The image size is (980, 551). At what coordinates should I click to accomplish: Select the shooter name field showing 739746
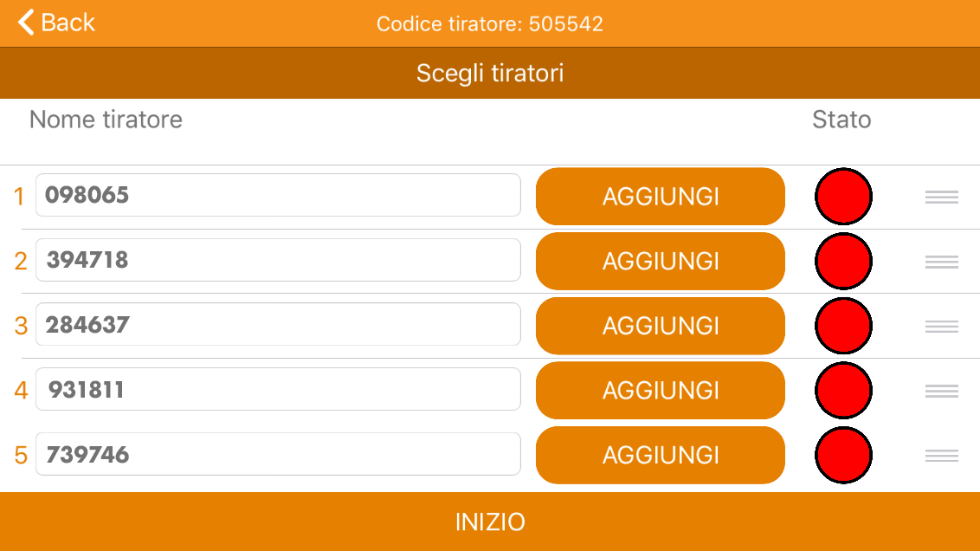278,455
